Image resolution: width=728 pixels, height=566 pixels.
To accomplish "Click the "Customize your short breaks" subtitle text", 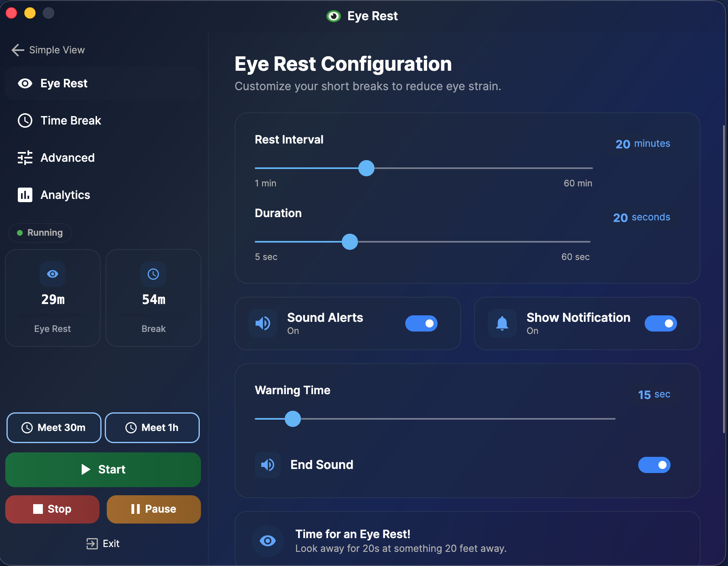I will click(368, 86).
